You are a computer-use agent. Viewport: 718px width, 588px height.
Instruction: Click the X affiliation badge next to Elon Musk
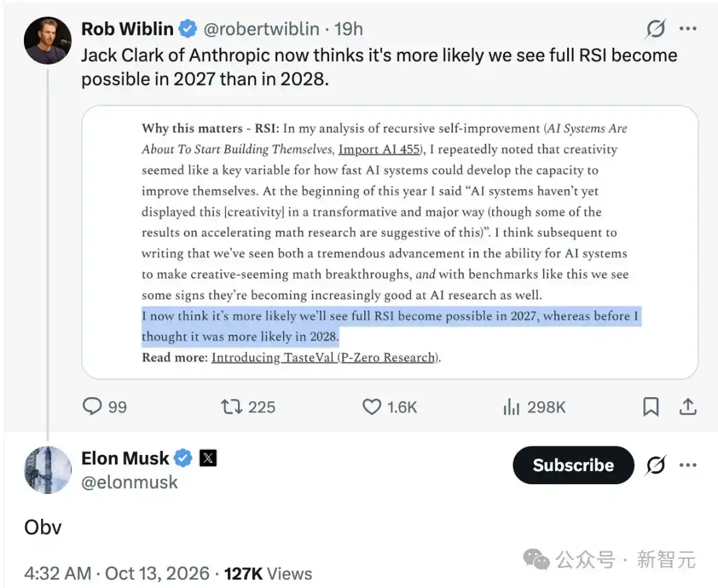(x=208, y=458)
